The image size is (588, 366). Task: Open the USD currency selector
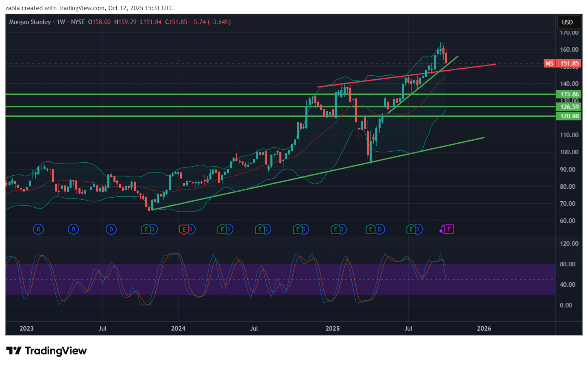567,22
